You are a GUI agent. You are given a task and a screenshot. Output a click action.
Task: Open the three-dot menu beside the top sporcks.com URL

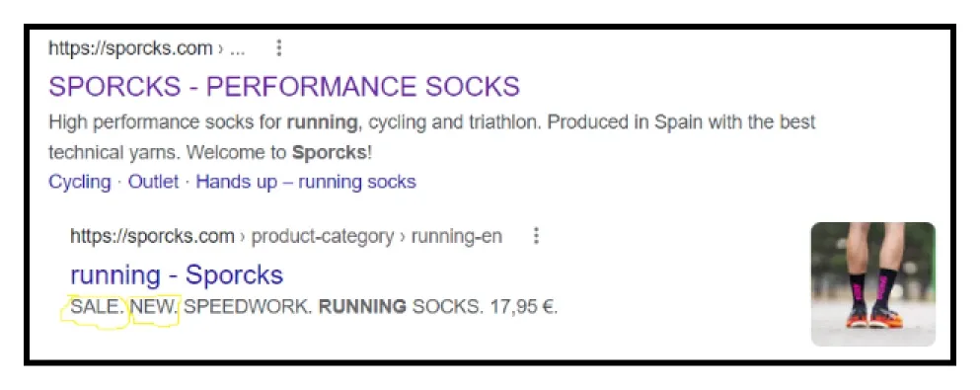(279, 48)
